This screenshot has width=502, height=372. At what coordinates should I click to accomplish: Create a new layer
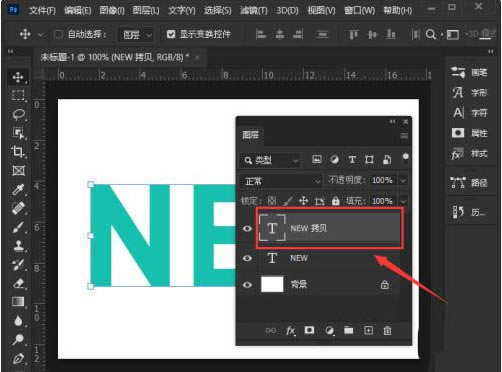[368, 330]
